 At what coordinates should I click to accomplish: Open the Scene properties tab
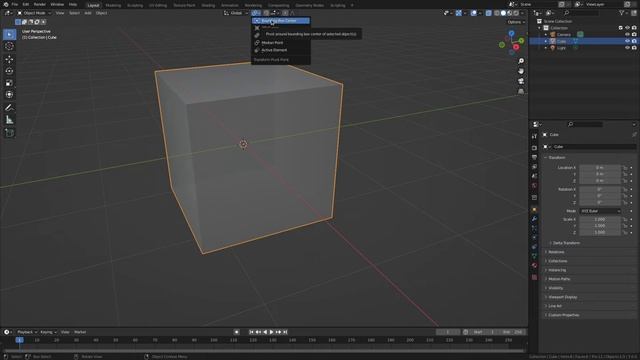534,176
